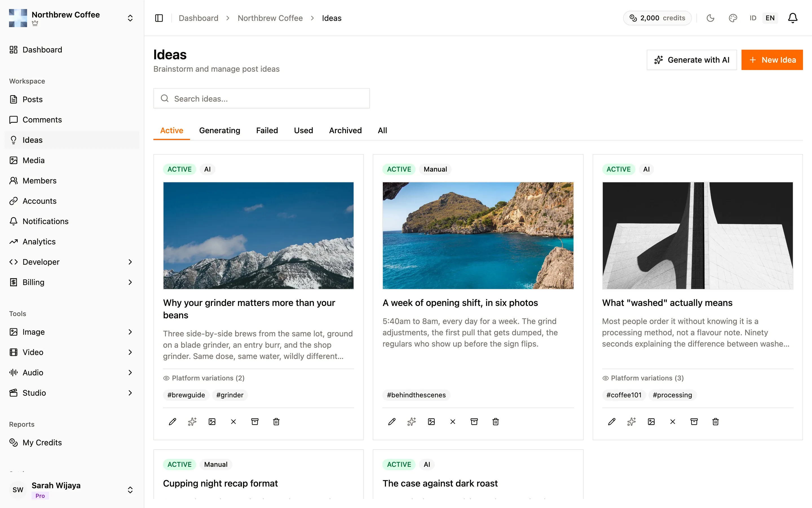Click AI sparkle icon on opening shift card
Screen dimensions: 812x508
[x=412, y=422]
